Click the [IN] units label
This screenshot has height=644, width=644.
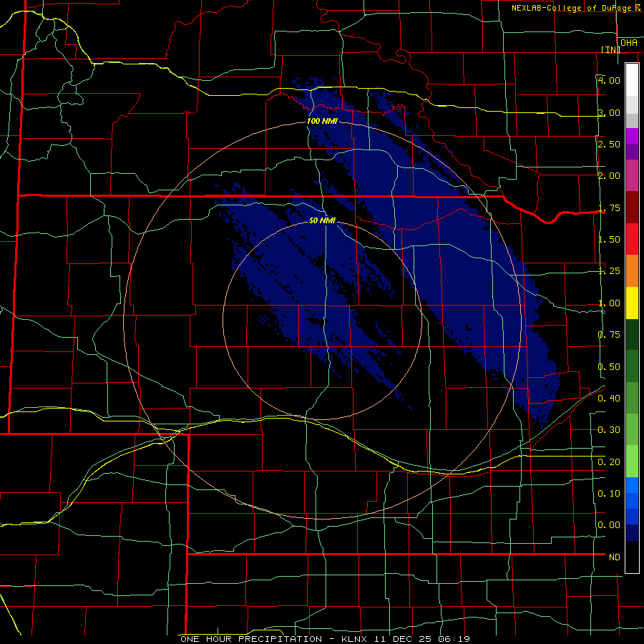click(x=610, y=49)
